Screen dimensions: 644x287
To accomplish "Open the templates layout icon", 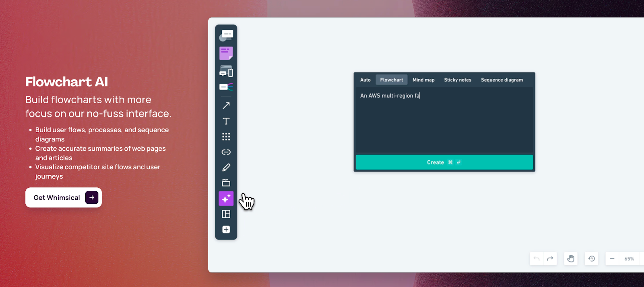I will pyautogui.click(x=226, y=214).
